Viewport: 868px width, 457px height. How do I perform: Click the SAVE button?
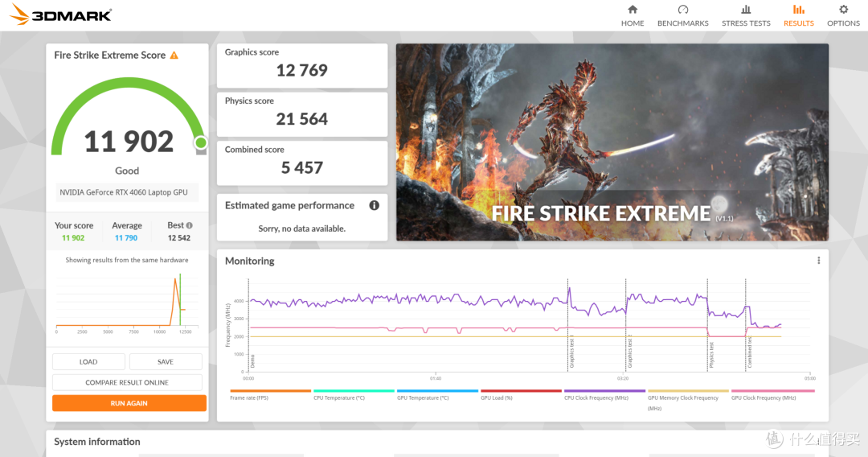tap(166, 362)
